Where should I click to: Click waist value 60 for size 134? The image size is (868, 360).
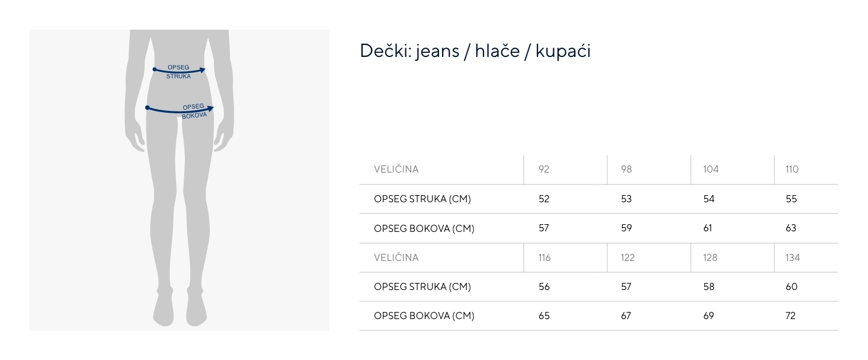(x=791, y=287)
